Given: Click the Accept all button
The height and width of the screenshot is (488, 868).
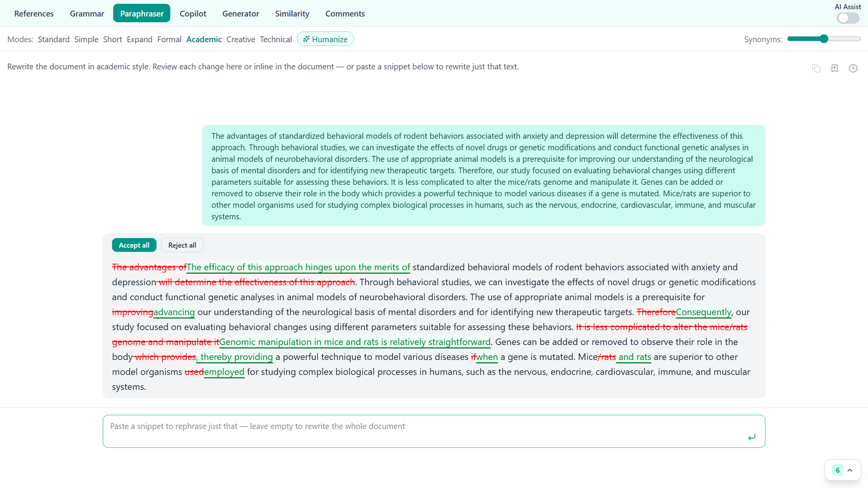Looking at the screenshot, I should tap(134, 245).
